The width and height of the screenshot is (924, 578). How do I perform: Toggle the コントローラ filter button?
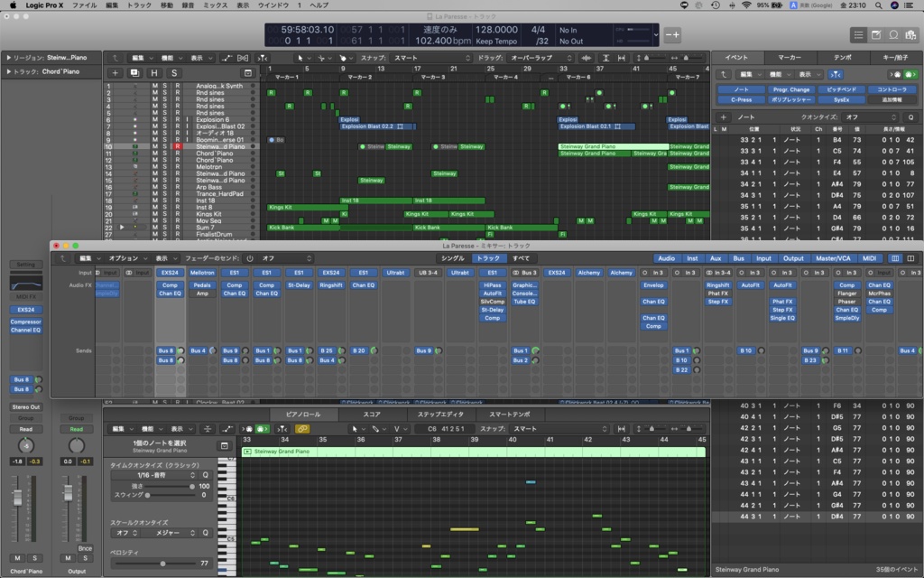tap(892, 89)
